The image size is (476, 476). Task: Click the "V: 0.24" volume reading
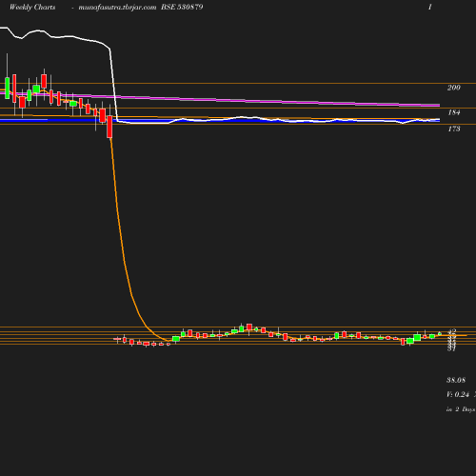458,394
